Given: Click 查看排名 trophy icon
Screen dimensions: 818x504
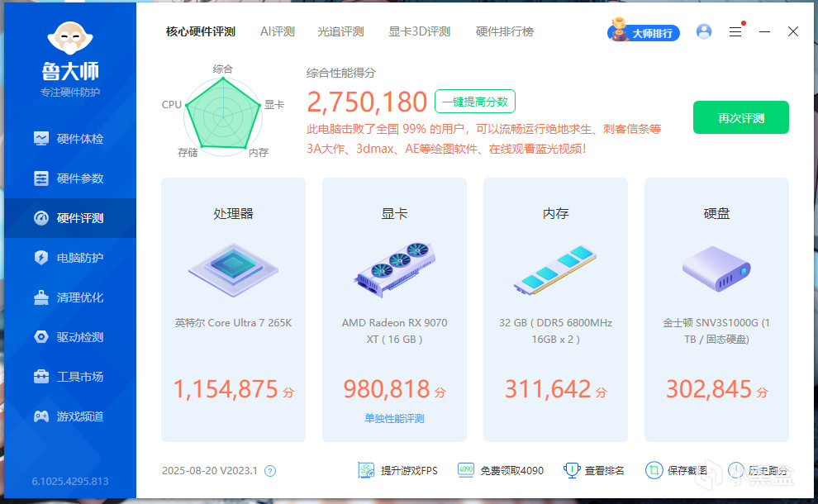Looking at the screenshot, I should click(x=572, y=470).
